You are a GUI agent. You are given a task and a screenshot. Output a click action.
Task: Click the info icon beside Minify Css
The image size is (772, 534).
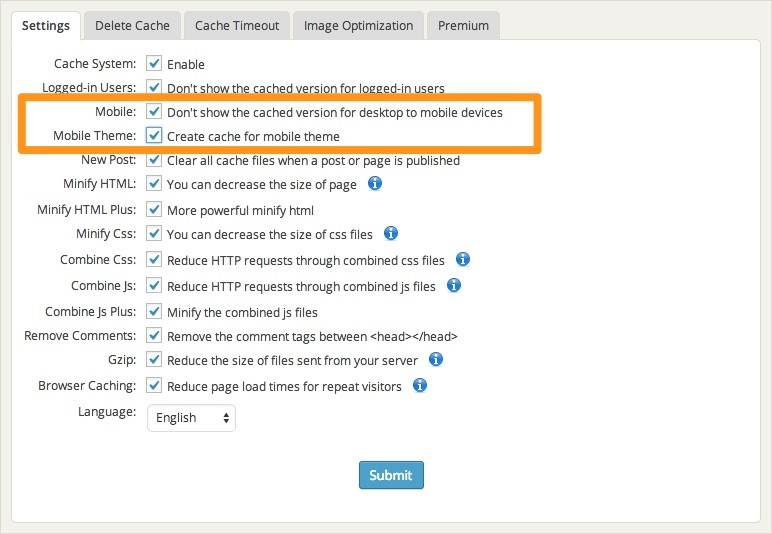coord(391,234)
